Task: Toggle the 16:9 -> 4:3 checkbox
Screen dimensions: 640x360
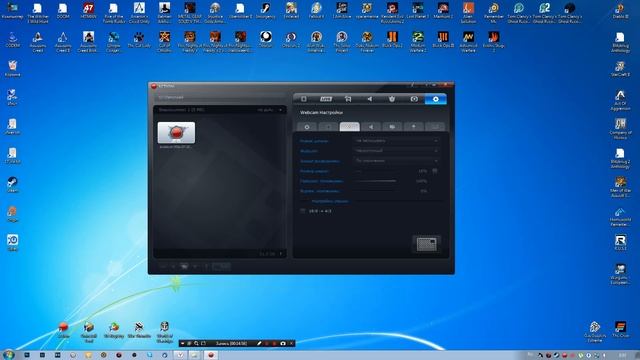Action: 303,211
